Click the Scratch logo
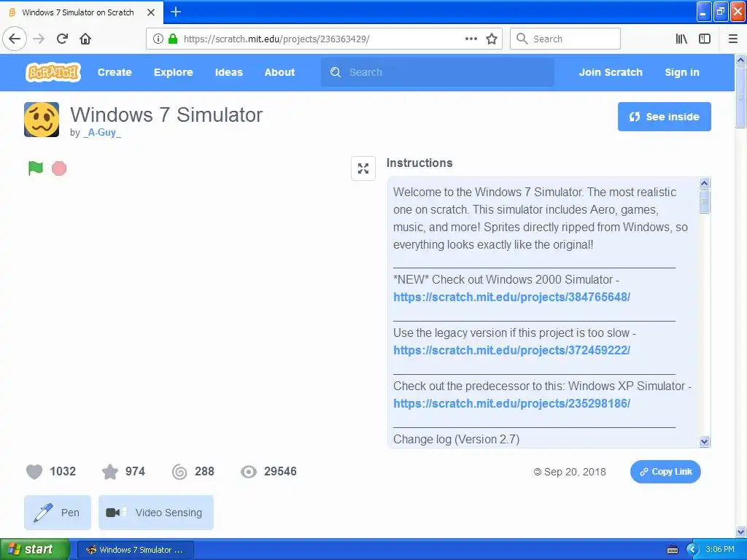 click(x=53, y=72)
